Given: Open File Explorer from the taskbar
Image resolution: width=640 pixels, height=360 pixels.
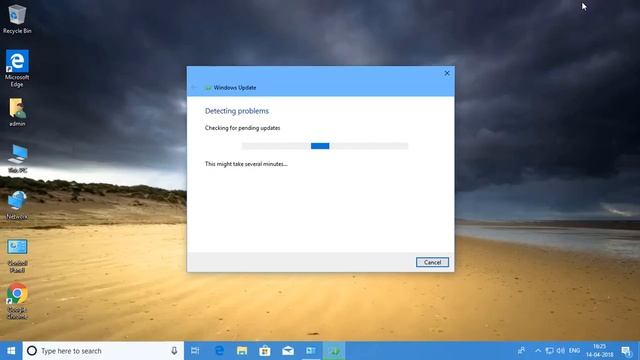Looking at the screenshot, I should click(x=242, y=351).
